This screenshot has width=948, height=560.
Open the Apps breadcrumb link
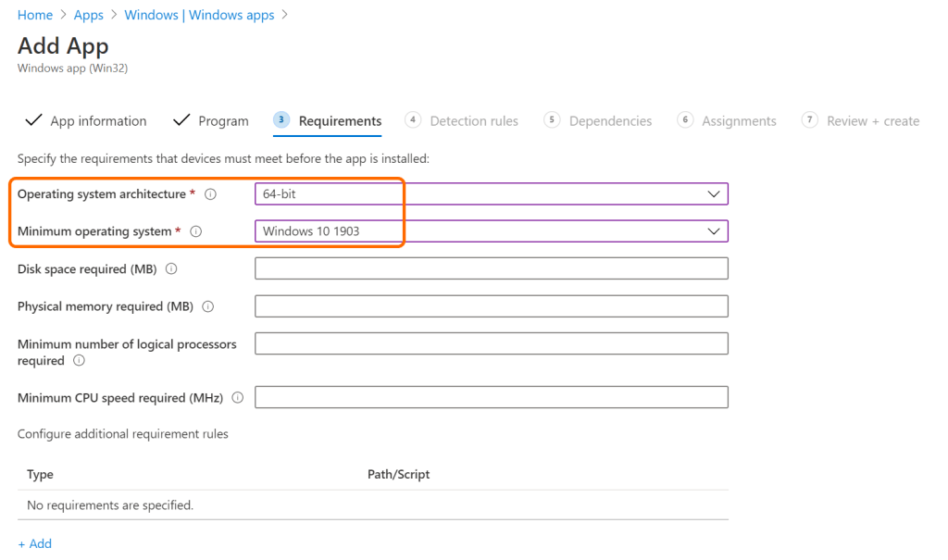coord(89,16)
